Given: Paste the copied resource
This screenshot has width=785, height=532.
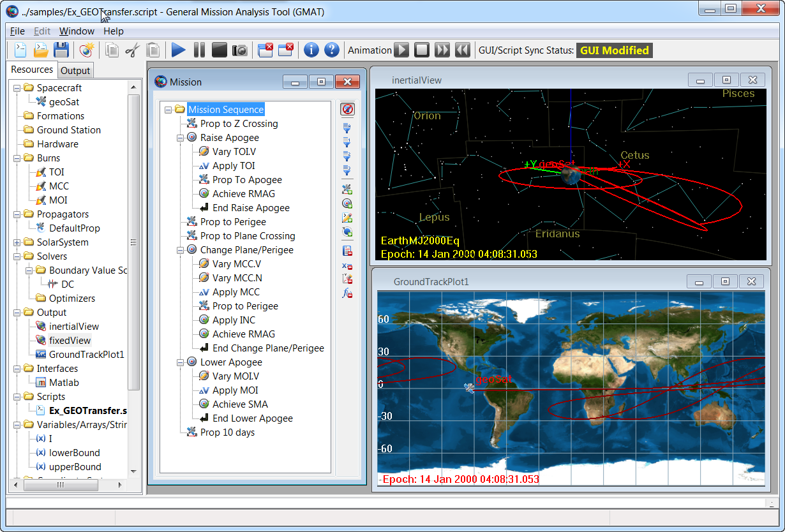Looking at the screenshot, I should click(153, 50).
